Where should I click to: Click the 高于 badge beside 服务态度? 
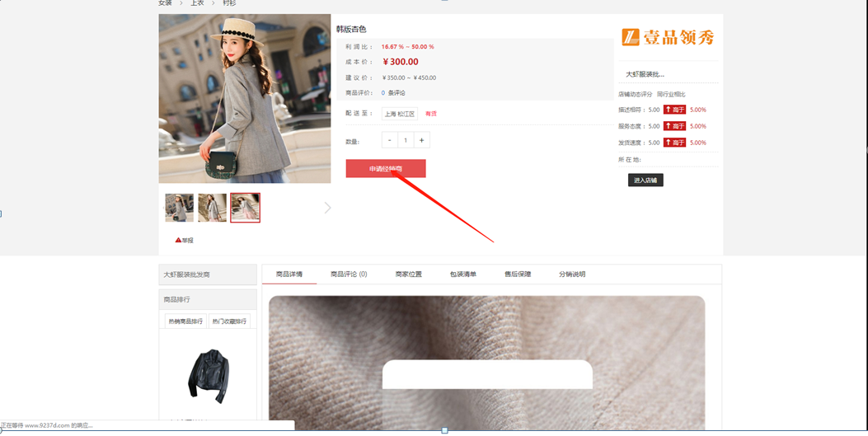point(674,126)
